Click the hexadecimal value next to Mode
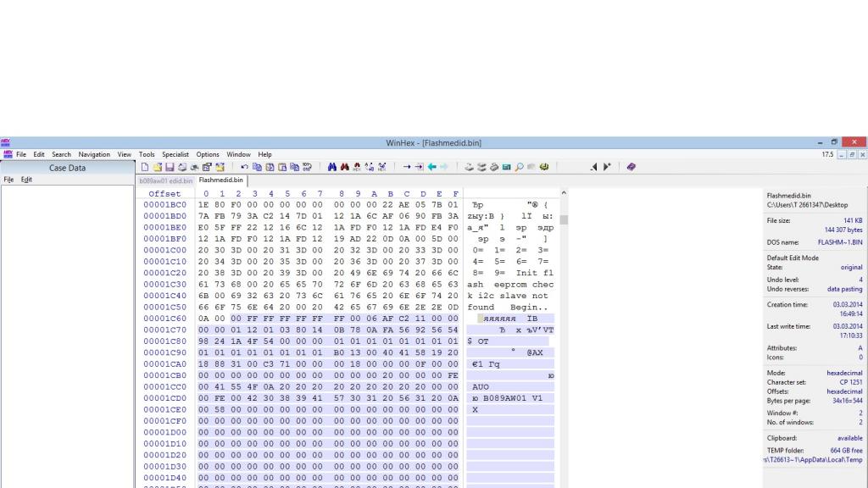Screen dimensions: 868x488 point(844,373)
